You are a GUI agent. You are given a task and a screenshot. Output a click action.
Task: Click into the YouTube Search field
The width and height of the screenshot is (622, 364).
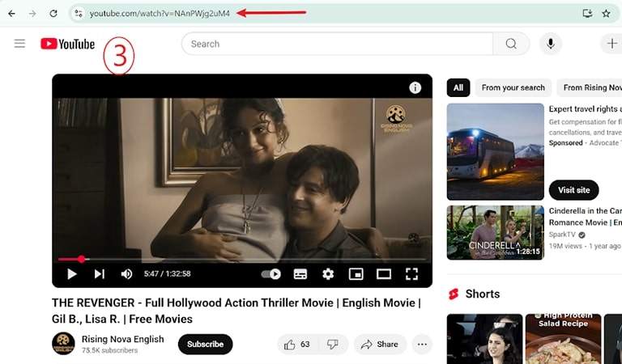coord(337,44)
